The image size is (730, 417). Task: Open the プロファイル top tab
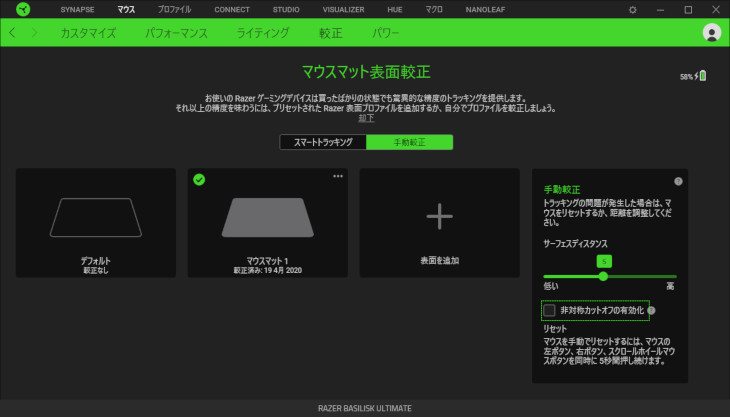click(174, 9)
